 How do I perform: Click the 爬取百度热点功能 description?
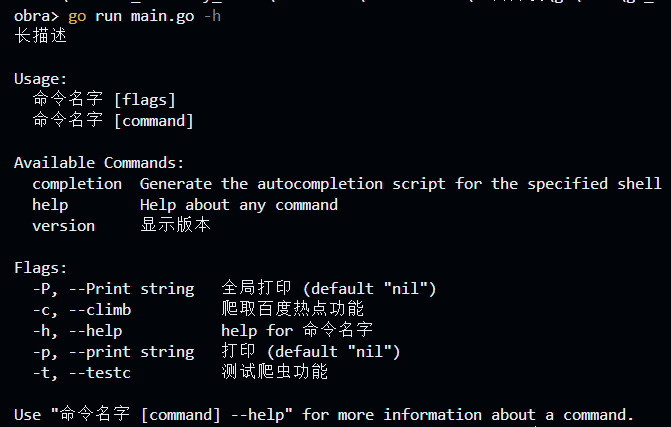[293, 309]
